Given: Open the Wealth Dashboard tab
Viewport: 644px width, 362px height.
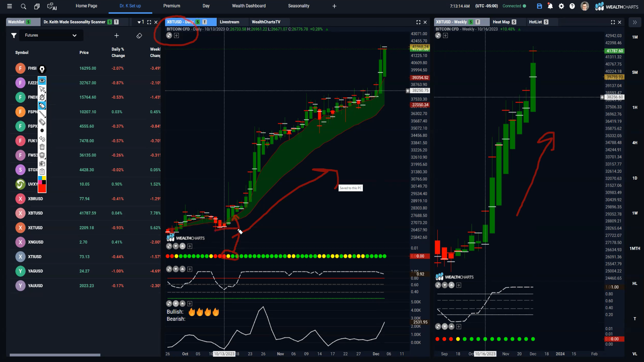Looking at the screenshot, I should click(249, 6).
